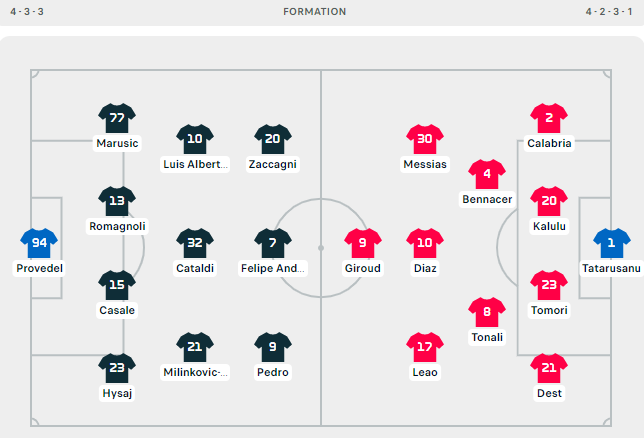This screenshot has height=438, width=644.
Task: Open the Romagnoli player name link
Action: point(117,226)
